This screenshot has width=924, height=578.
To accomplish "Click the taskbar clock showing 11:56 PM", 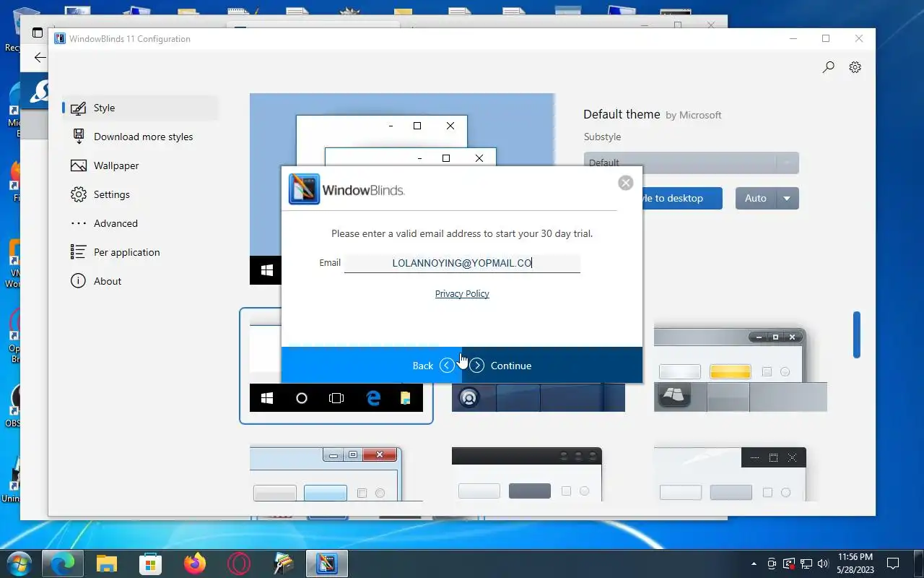I will pos(855,564).
